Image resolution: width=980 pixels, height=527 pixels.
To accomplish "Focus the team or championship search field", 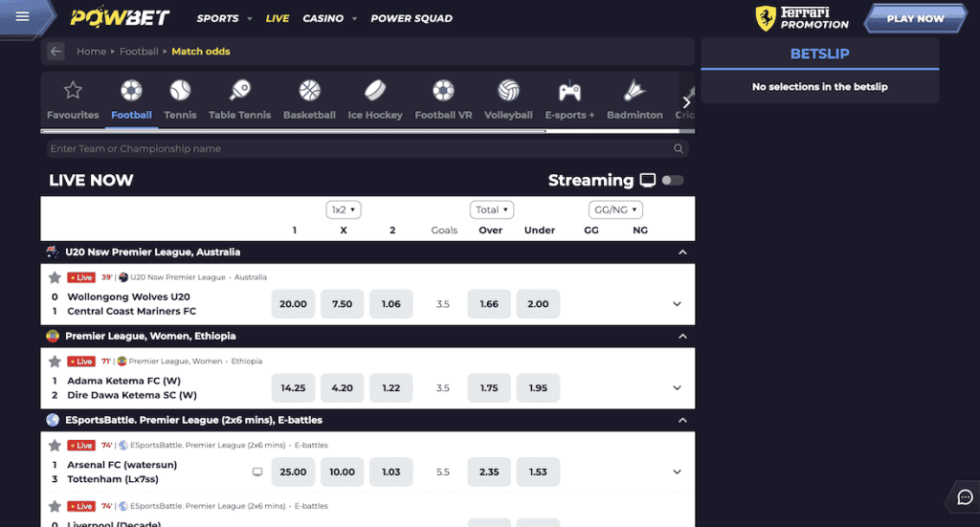I will 367,148.
